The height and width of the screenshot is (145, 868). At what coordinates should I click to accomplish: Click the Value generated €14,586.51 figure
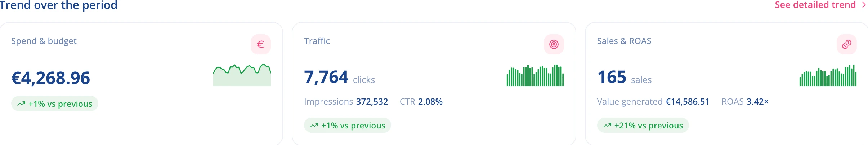(688, 102)
